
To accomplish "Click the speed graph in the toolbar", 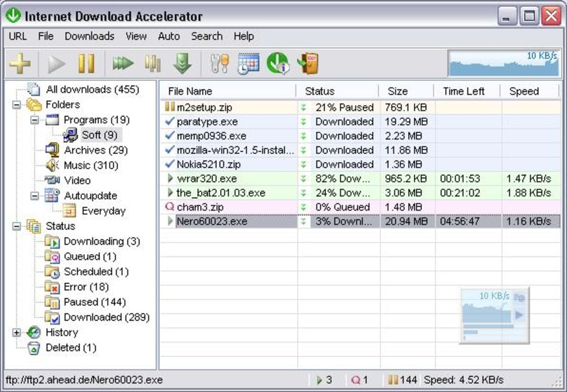I will [x=502, y=63].
